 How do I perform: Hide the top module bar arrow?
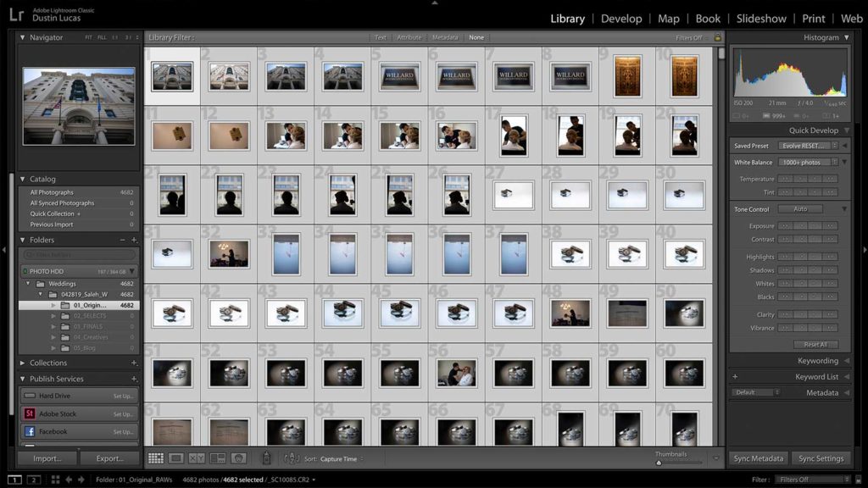(435, 3)
